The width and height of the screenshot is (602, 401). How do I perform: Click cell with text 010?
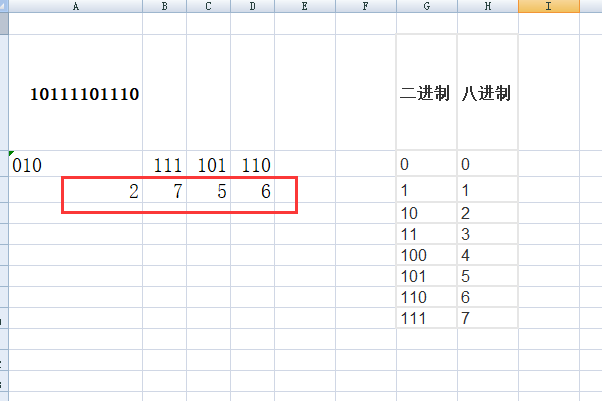pyautogui.click(x=76, y=164)
